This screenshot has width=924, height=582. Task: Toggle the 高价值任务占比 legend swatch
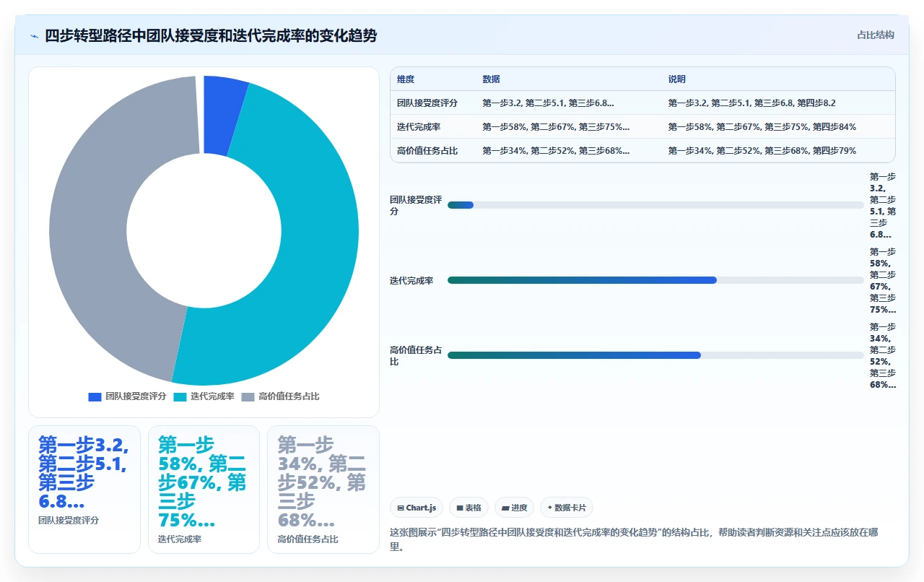point(248,396)
